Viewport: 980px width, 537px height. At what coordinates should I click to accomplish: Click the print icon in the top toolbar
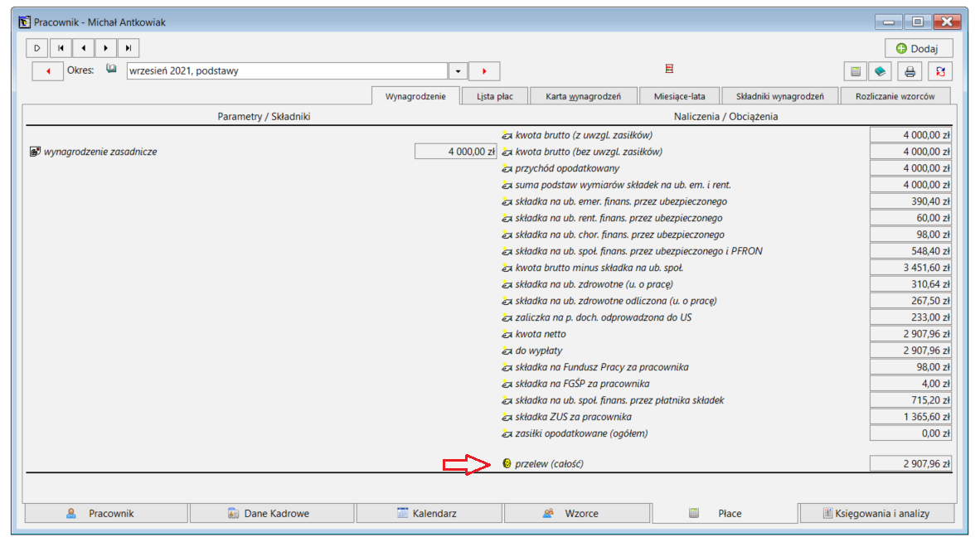(x=910, y=72)
